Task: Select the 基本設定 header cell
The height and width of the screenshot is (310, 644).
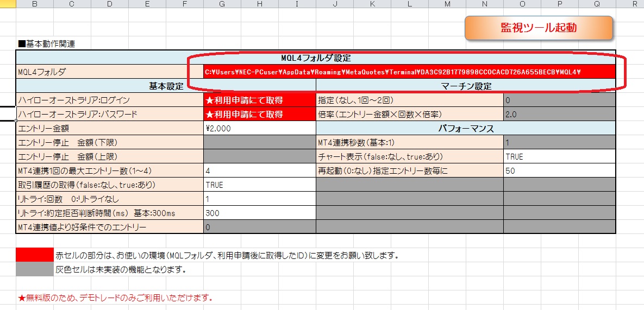Action: [166, 86]
